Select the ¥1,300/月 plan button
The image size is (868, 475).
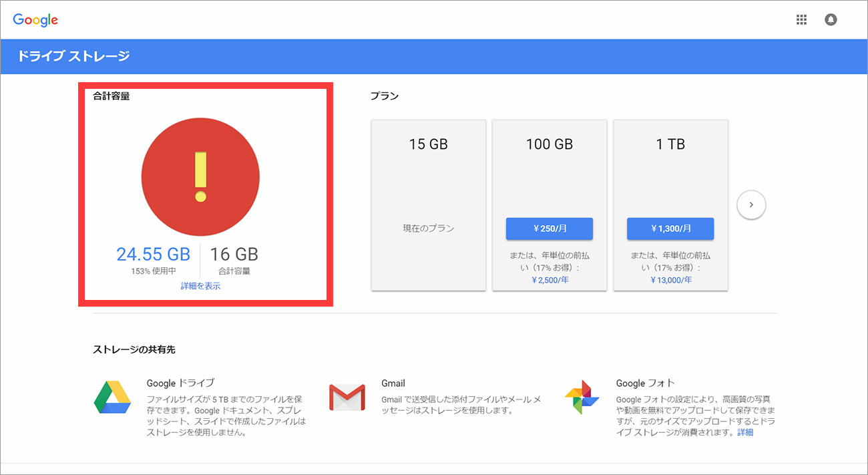pos(670,228)
